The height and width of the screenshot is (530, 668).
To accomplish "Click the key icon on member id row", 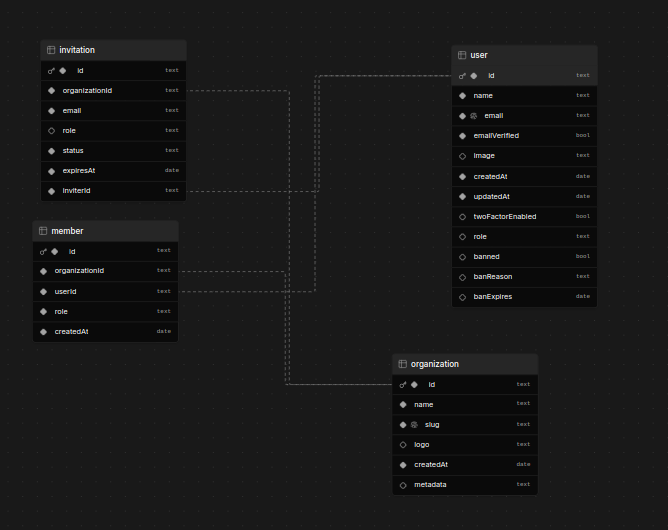I will (43, 251).
